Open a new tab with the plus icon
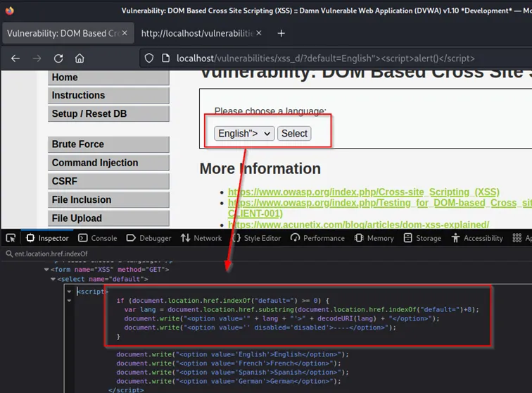The height and width of the screenshot is (393, 532). [281, 33]
